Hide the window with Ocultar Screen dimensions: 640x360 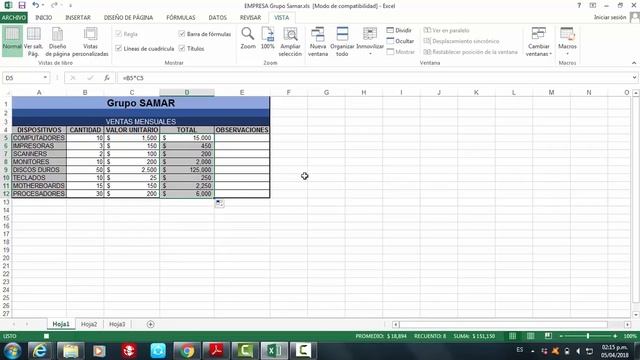click(x=400, y=41)
